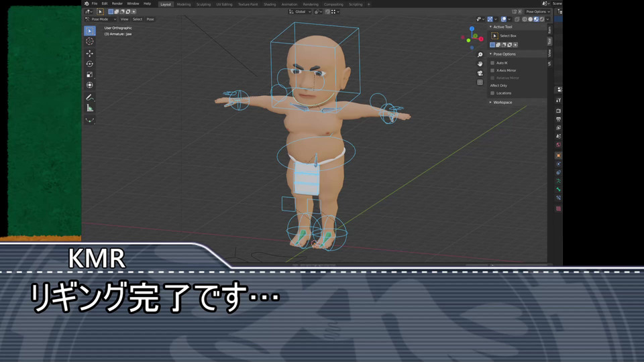Open Bone Constraints properties tab icon
This screenshot has height=362, width=644.
pos(558,198)
